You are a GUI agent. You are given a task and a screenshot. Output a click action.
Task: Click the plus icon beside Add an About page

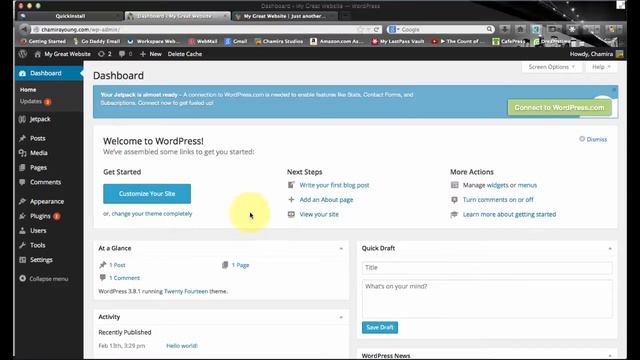tap(291, 200)
